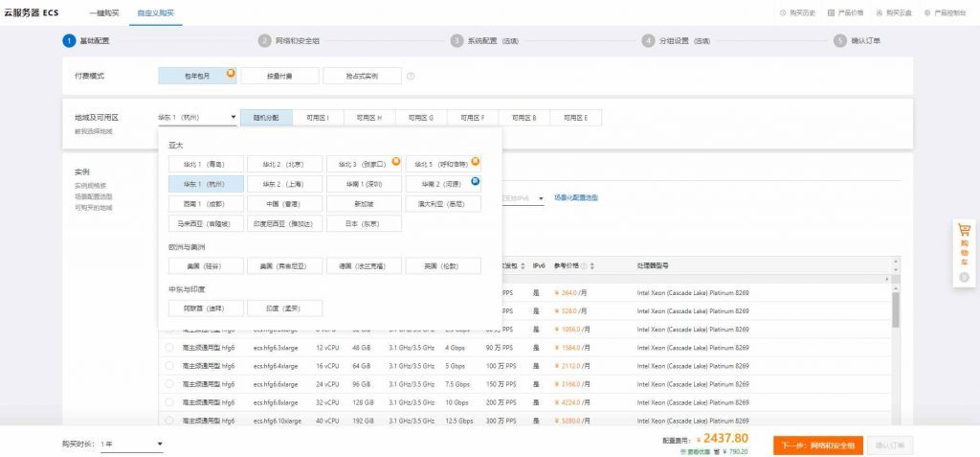Open 产品价格 in the top header
This screenshot has width=980, height=457.
tap(846, 12)
